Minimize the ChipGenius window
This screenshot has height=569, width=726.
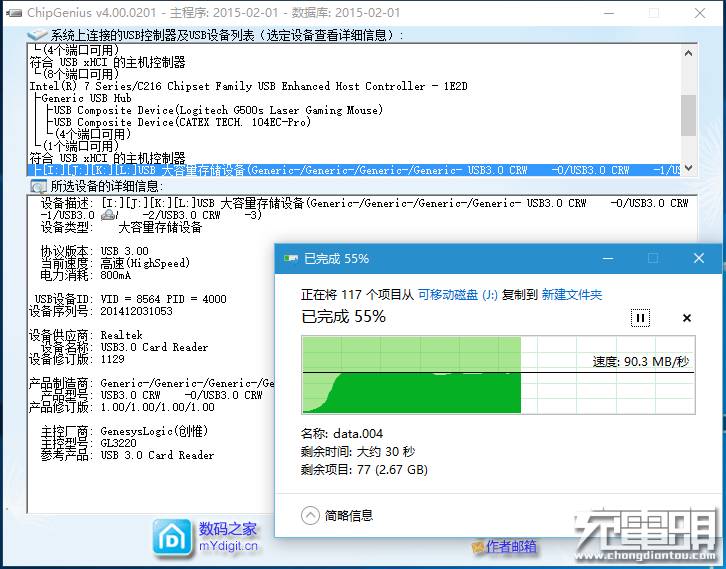(609, 13)
